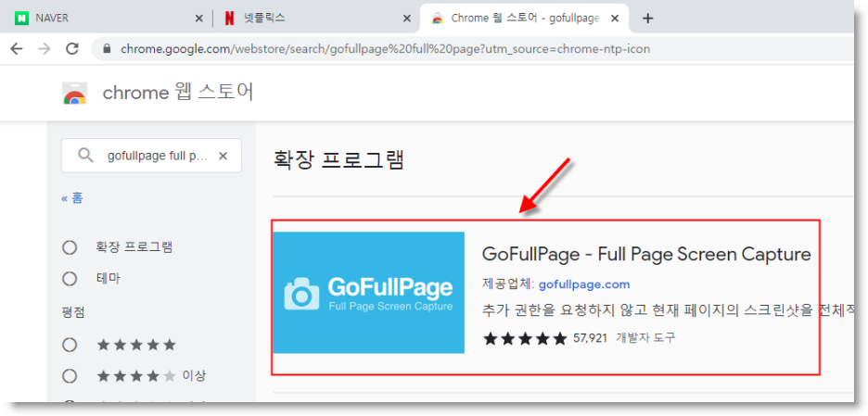Select the Chrome 웹 스토어 tab
Screen dimensions: 868x416
(x=524, y=19)
